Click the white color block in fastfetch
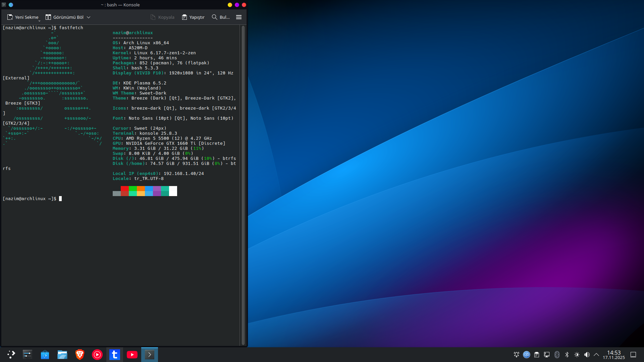The width and height of the screenshot is (644, 362). [173, 191]
